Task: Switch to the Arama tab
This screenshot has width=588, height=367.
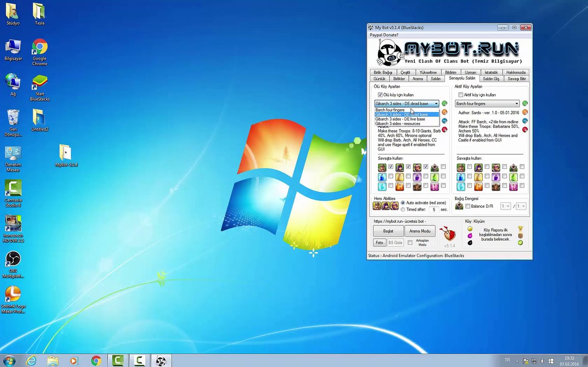Action: [x=418, y=79]
